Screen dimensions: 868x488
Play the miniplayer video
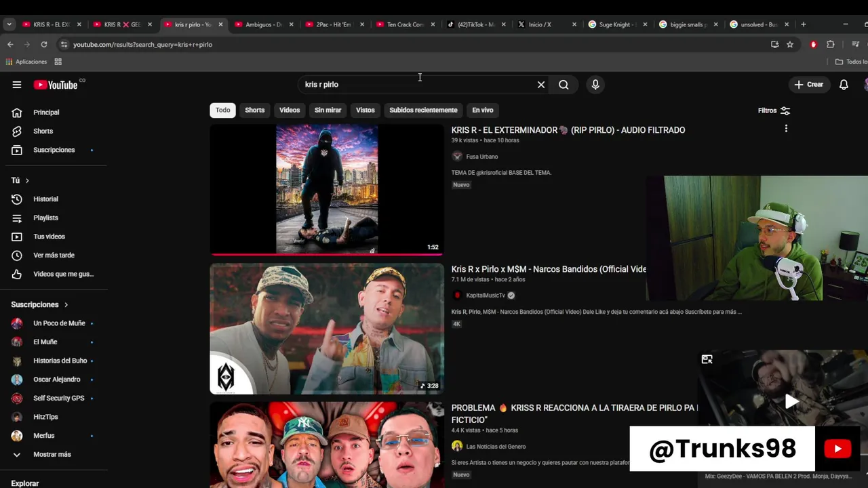[x=791, y=401]
